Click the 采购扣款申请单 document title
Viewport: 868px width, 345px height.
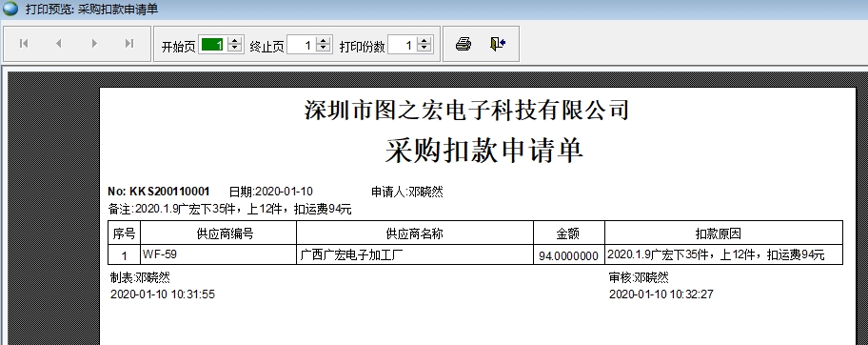coord(484,151)
